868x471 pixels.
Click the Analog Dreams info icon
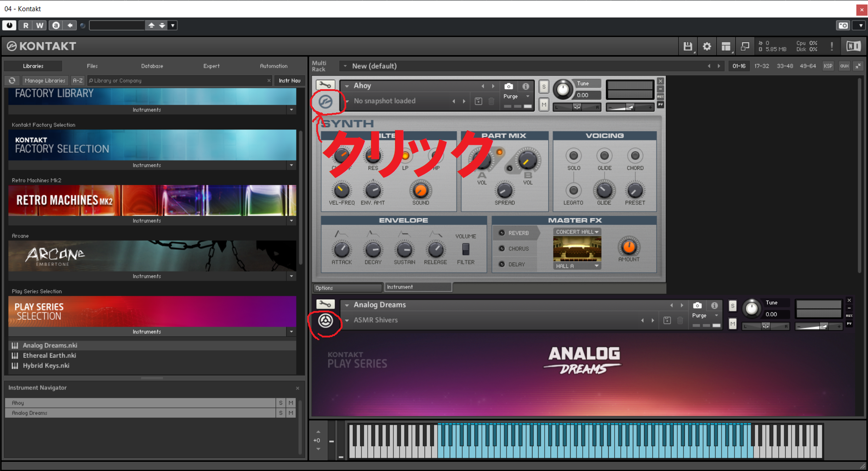pyautogui.click(x=714, y=305)
